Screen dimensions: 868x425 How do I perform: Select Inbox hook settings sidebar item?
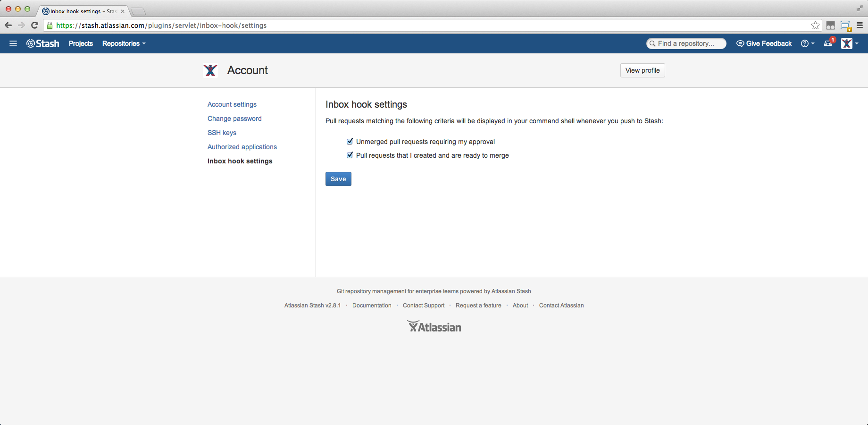[x=240, y=161]
